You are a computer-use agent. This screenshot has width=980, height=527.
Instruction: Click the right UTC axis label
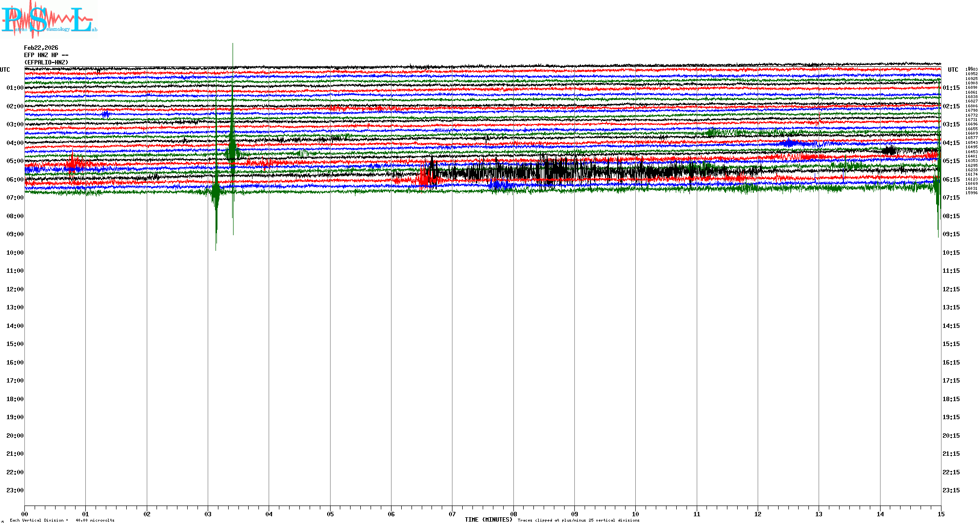953,70
